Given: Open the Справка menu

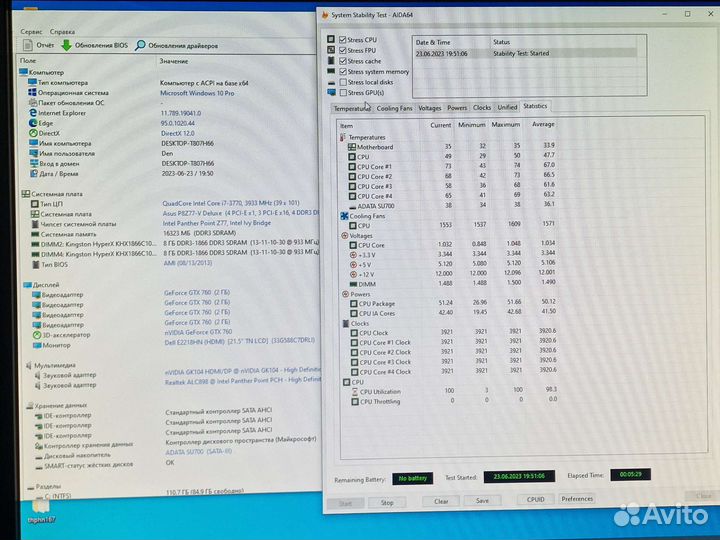Looking at the screenshot, I should [x=62, y=32].
